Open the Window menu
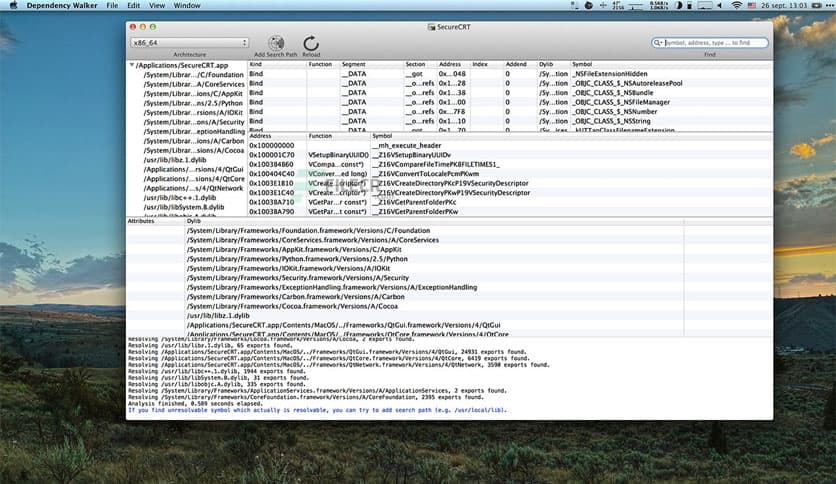 click(187, 5)
